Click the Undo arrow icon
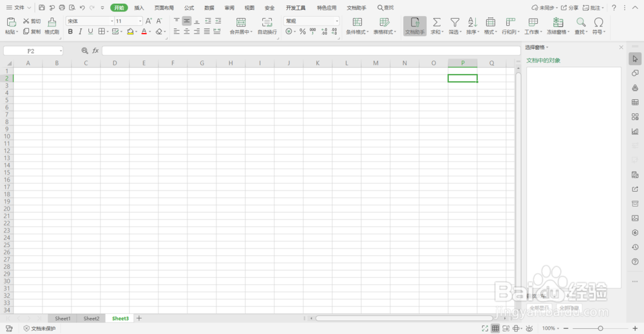This screenshot has width=644, height=334. 82,7
